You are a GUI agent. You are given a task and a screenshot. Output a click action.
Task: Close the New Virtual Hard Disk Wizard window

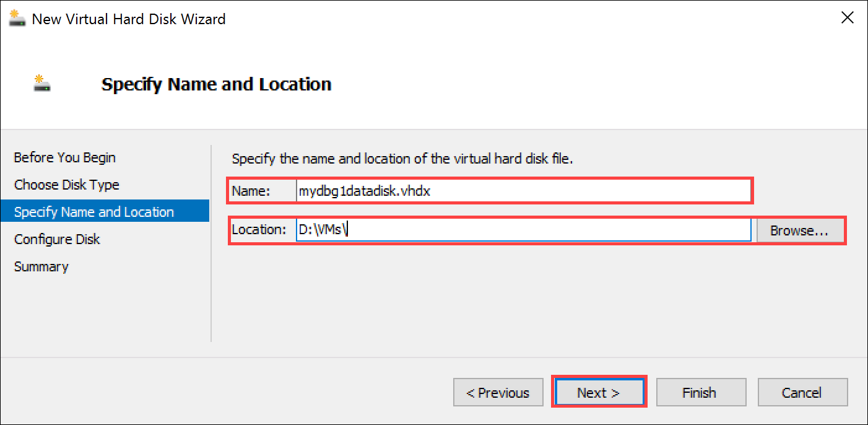click(847, 17)
